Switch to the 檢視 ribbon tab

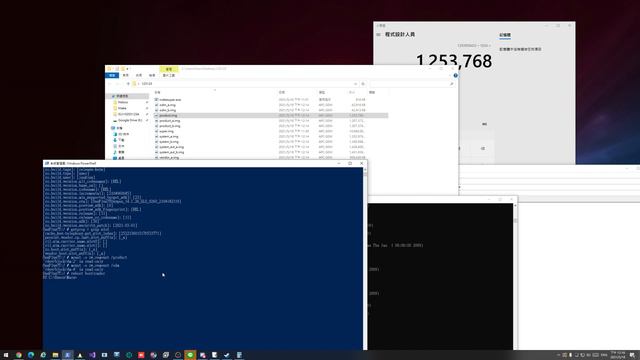pos(152,76)
